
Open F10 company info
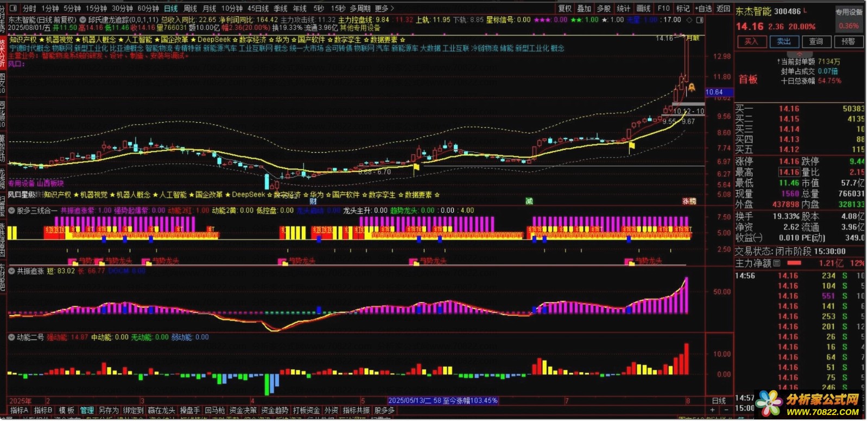[663, 8]
